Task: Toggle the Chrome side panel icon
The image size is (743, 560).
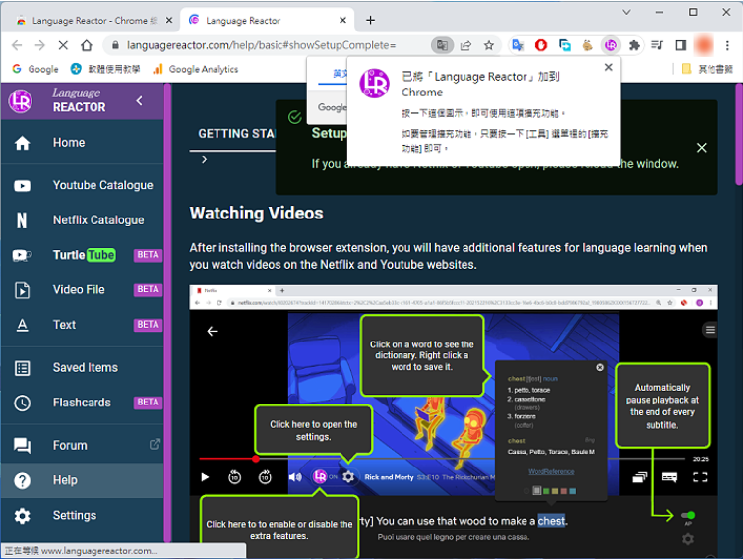Action: click(x=680, y=45)
